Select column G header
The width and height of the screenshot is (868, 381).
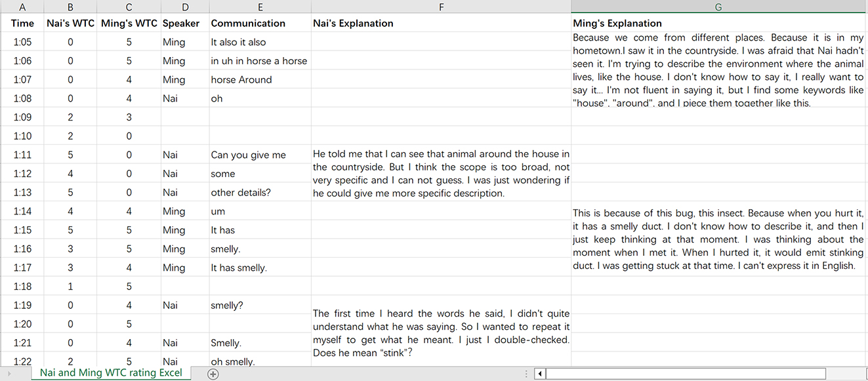tap(718, 7)
